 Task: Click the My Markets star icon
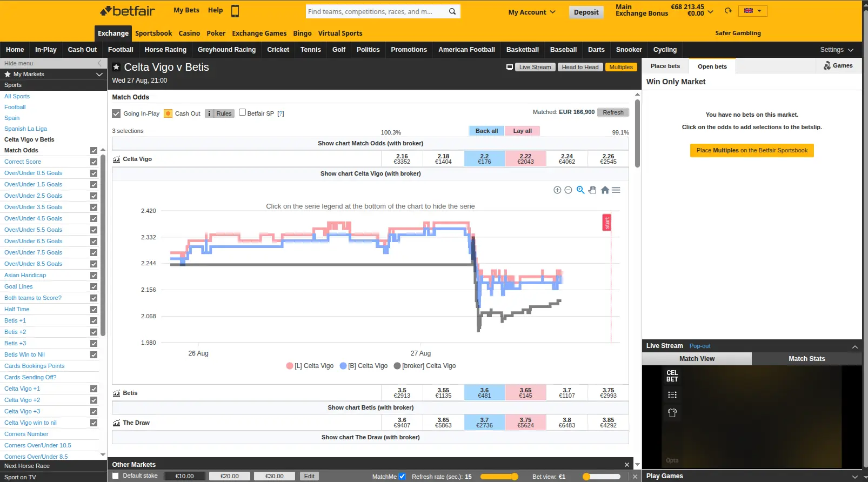[8, 74]
